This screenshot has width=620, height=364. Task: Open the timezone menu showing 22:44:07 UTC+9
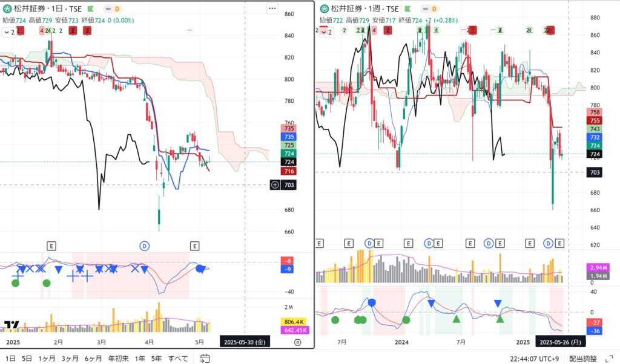pos(534,359)
